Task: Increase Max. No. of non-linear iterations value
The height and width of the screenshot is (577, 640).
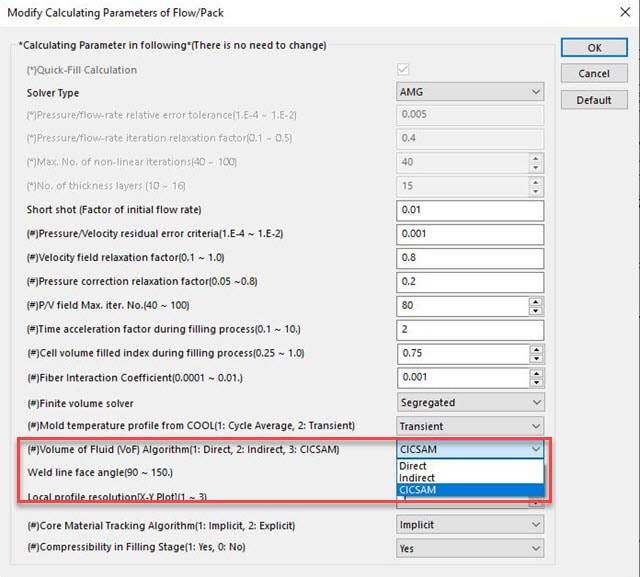Action: pos(536,158)
